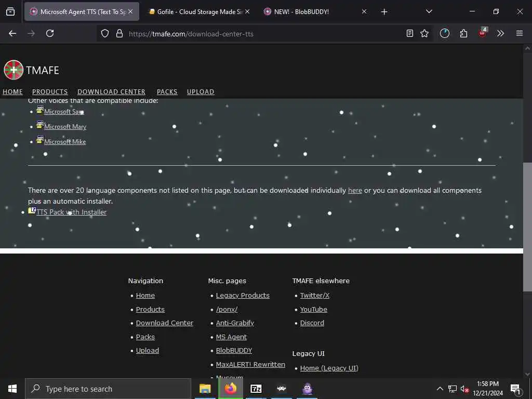Close the Gofile tab
The height and width of the screenshot is (399, 532).
click(x=247, y=11)
